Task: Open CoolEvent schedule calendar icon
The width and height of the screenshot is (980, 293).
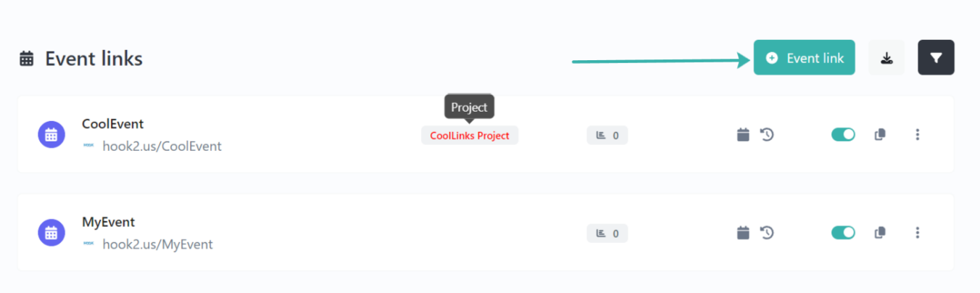Action: click(x=743, y=134)
